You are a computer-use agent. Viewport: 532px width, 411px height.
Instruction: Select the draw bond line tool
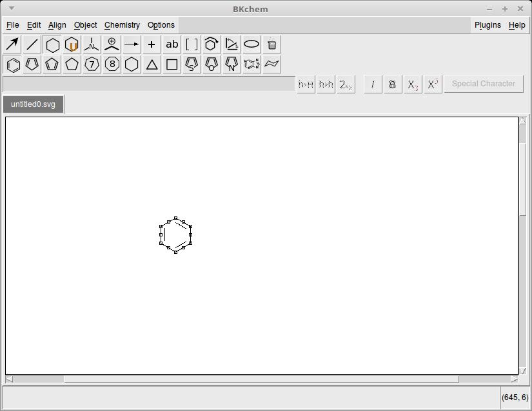click(32, 44)
